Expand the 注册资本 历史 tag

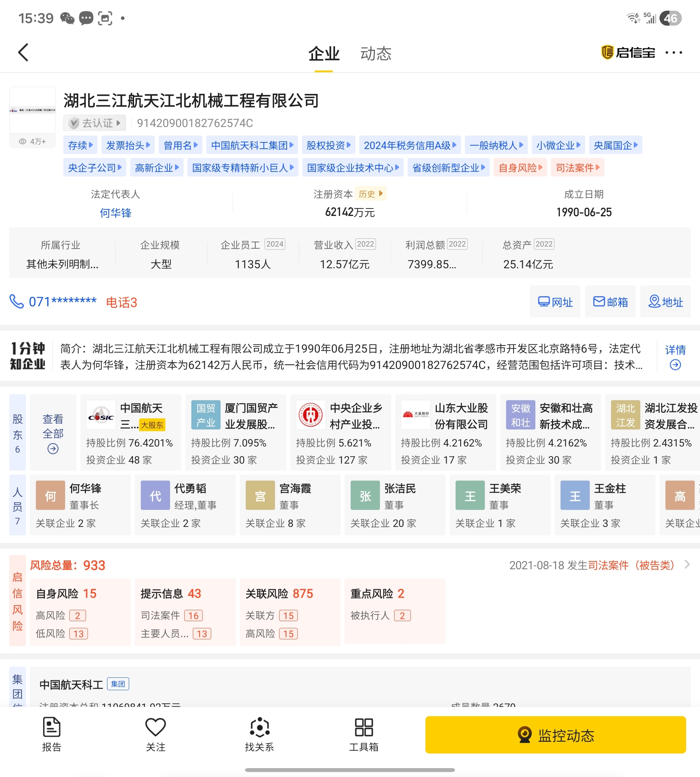pos(370,194)
